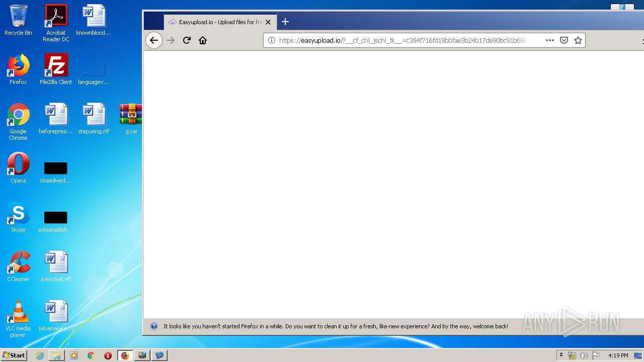Click the monitor app taskbar button
Screen dimensions: 644x362
[142, 355]
